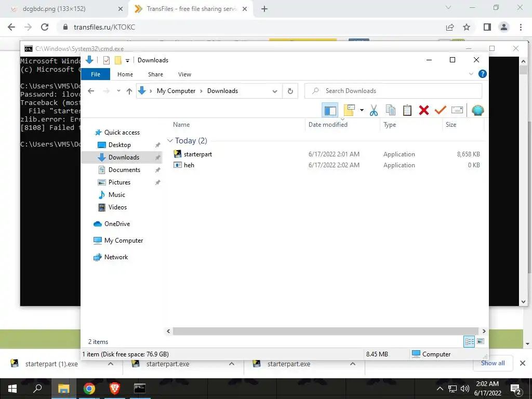
Task: Open the Share ribbon tab
Action: pos(155,74)
